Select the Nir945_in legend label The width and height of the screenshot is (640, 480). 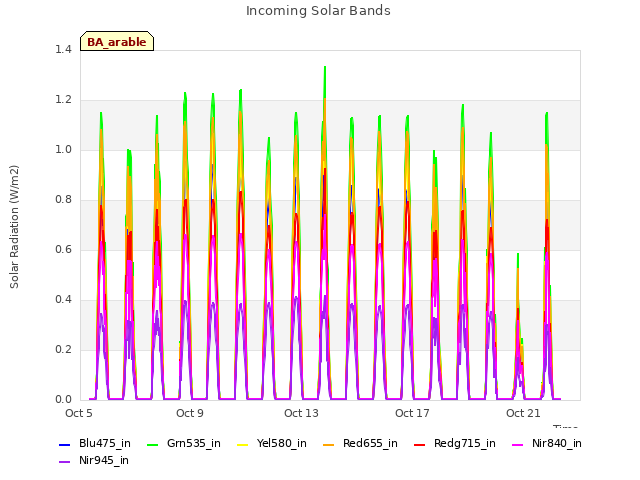tap(104, 461)
